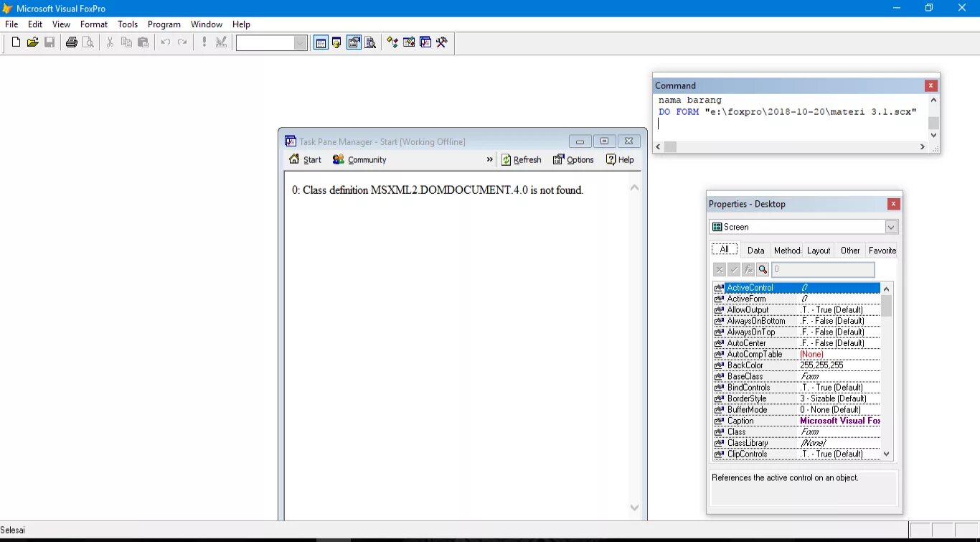Expand Task Pane toolbar overflow chevron
Image resolution: width=980 pixels, height=542 pixels.
[x=490, y=159]
